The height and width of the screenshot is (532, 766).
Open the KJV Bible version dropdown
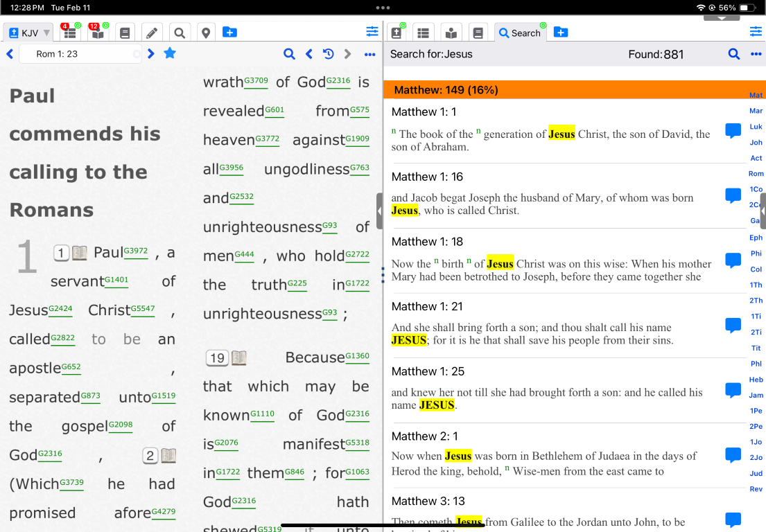point(28,33)
